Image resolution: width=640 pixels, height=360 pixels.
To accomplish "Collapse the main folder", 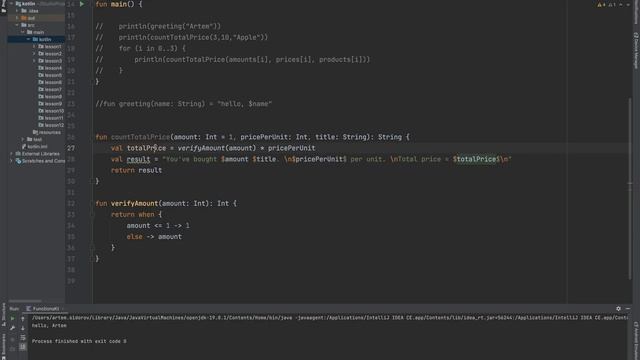I will [23, 32].
